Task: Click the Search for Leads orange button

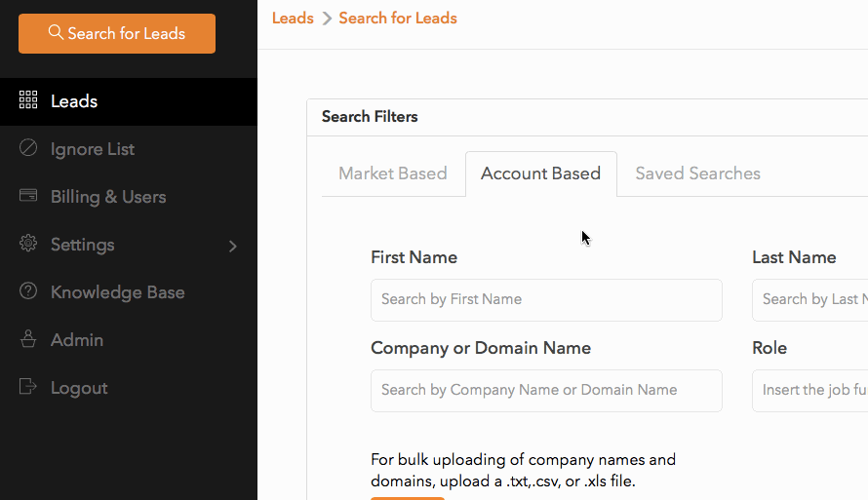Action: [x=117, y=34]
